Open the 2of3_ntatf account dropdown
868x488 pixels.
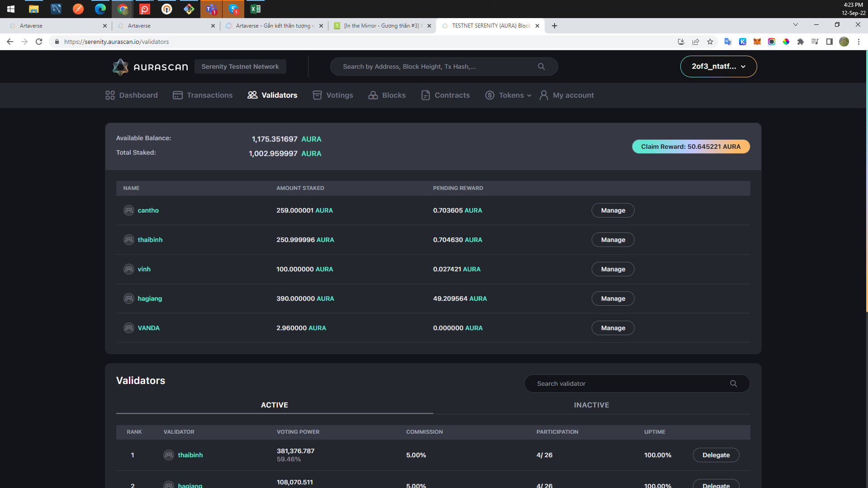pyautogui.click(x=718, y=66)
